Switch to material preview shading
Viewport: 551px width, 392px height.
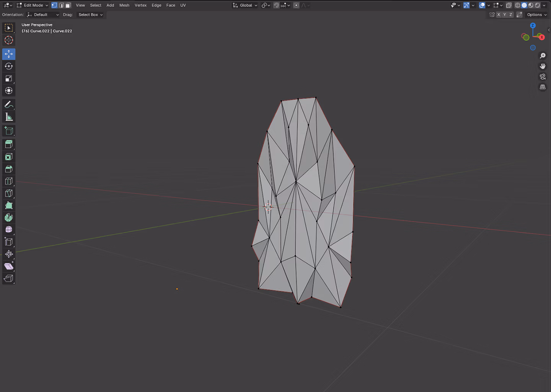pos(531,5)
